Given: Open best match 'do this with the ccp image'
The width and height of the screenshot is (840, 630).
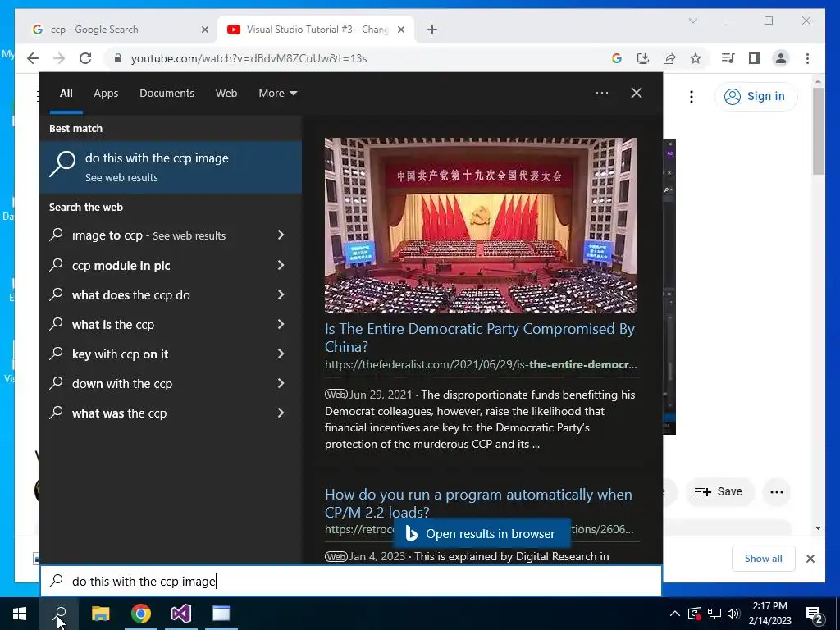Looking at the screenshot, I should pos(171,167).
